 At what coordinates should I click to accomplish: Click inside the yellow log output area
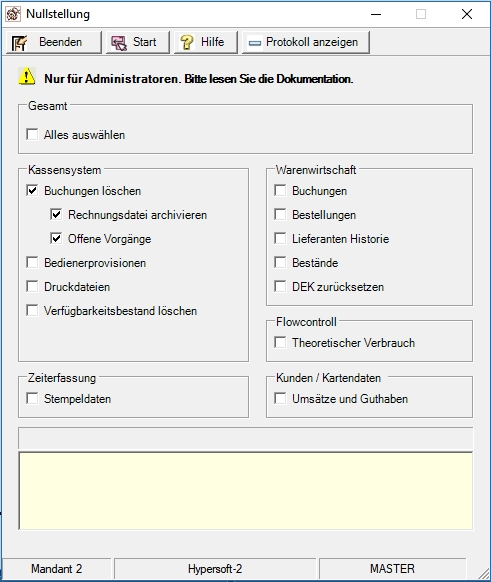(246, 491)
